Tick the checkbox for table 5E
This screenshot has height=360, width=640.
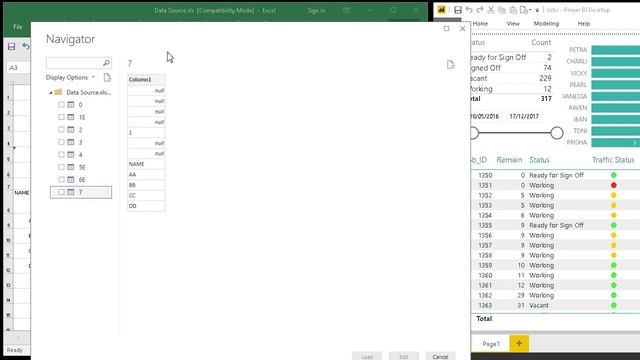(x=61, y=167)
